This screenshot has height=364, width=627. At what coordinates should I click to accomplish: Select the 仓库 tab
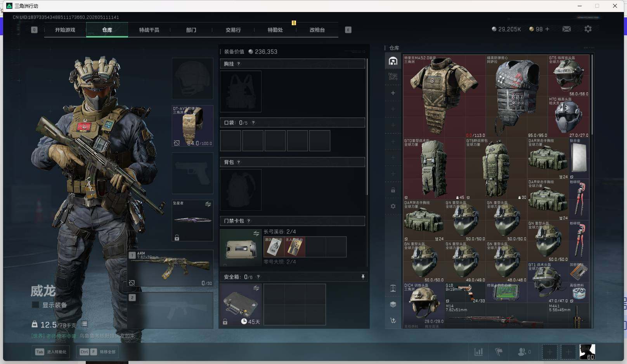coord(107,30)
